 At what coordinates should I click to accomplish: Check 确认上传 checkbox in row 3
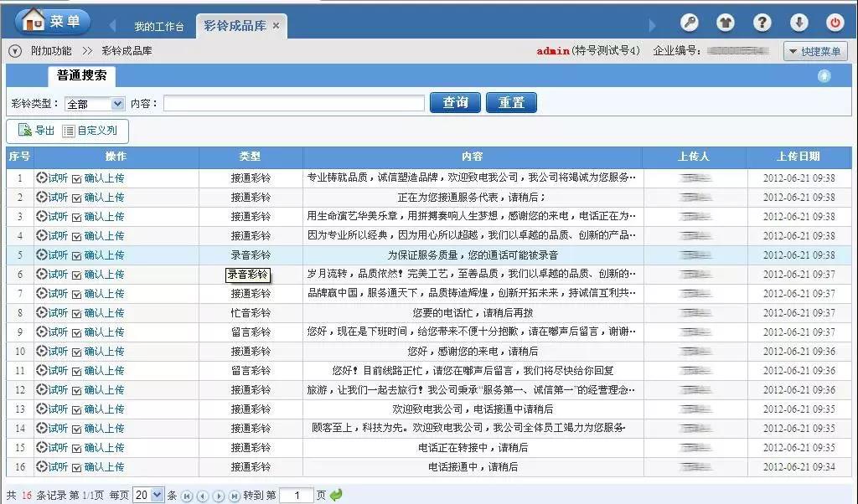pyautogui.click(x=77, y=217)
